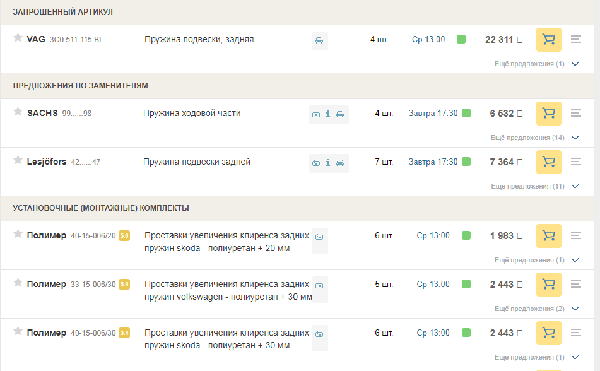This screenshot has height=371, width=600.
Task: View photo of Полимер 40-15-006/20 spacers
Action: (319, 237)
